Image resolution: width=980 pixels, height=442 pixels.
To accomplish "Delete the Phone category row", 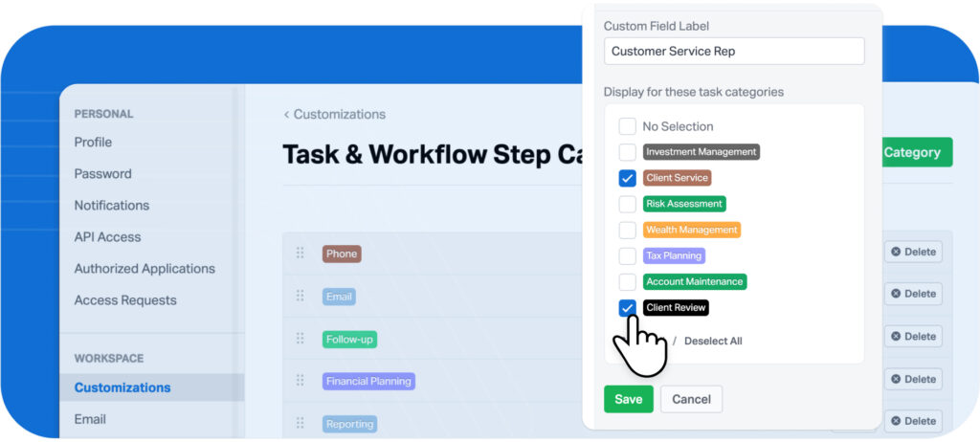I will tap(912, 253).
